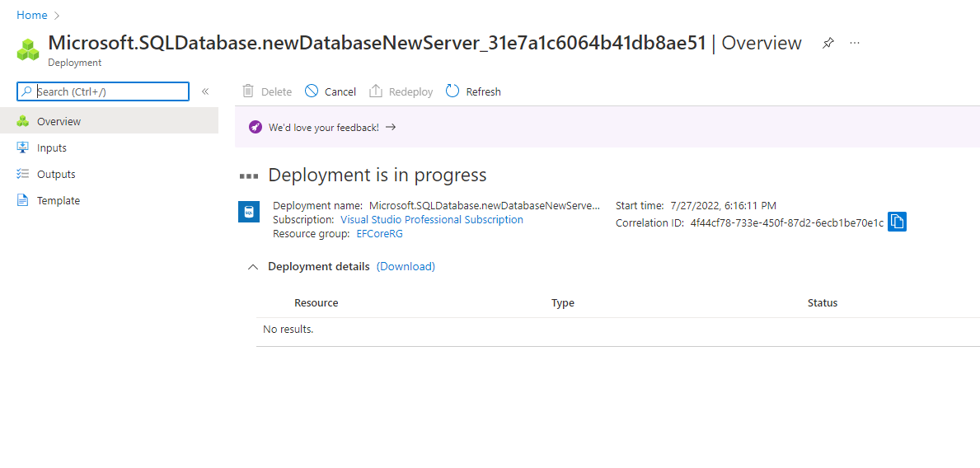Click the feedback arrow icon
This screenshot has height=468, width=980.
coord(391,127)
